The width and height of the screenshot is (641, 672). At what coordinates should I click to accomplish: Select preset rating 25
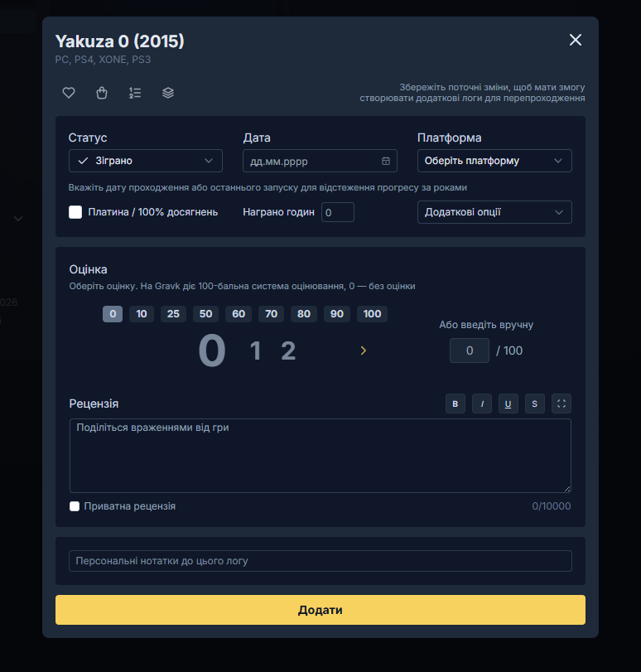(x=173, y=314)
